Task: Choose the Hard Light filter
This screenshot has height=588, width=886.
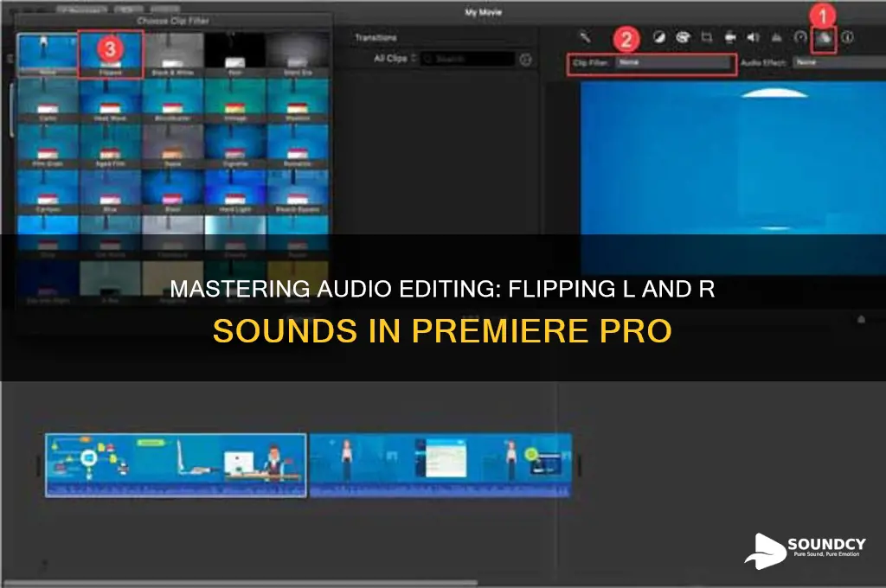Action: 235,191
